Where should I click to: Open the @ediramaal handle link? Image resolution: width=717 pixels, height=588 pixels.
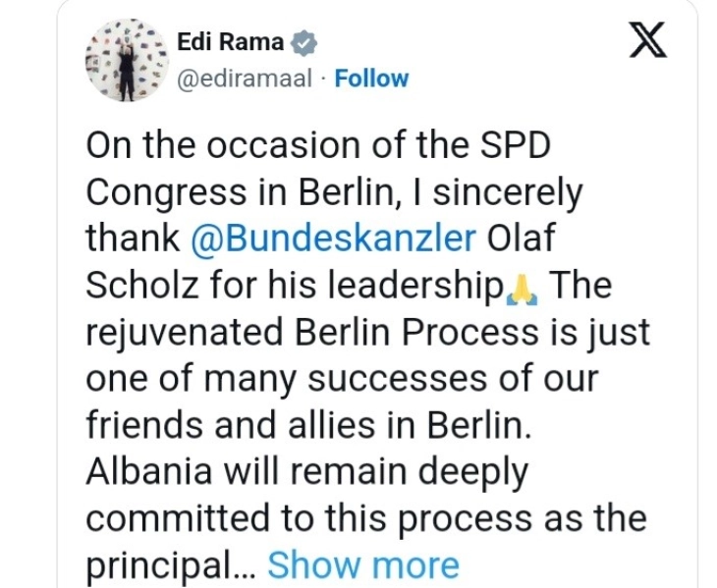tap(249, 79)
